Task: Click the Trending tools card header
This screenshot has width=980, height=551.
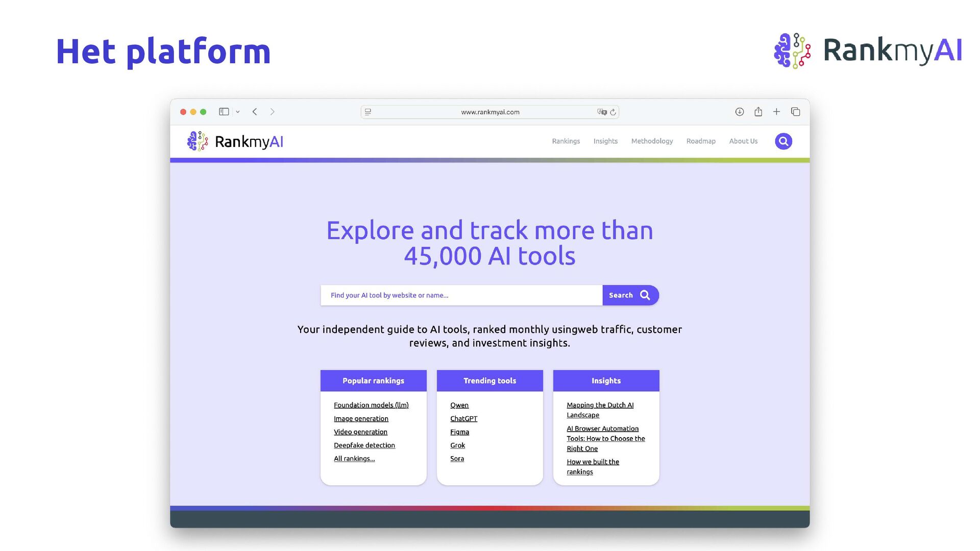Action: tap(489, 381)
